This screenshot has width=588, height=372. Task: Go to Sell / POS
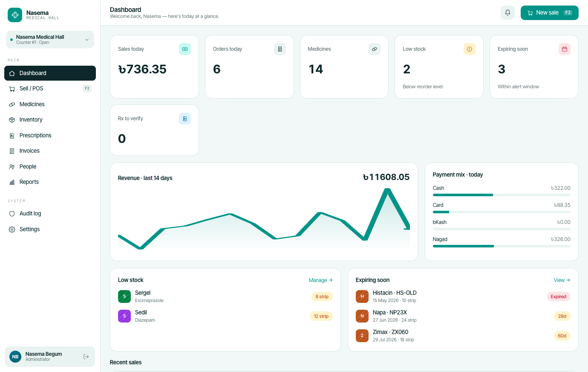click(x=50, y=89)
